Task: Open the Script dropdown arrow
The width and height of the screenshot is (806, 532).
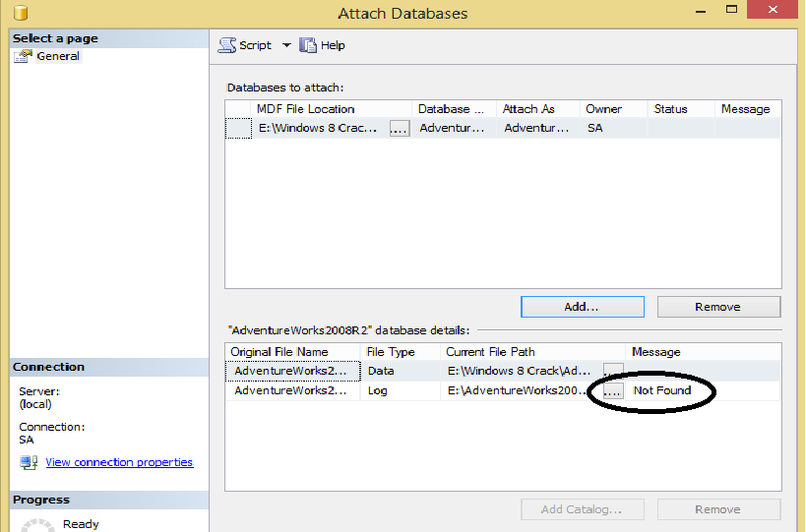Action: coord(286,45)
